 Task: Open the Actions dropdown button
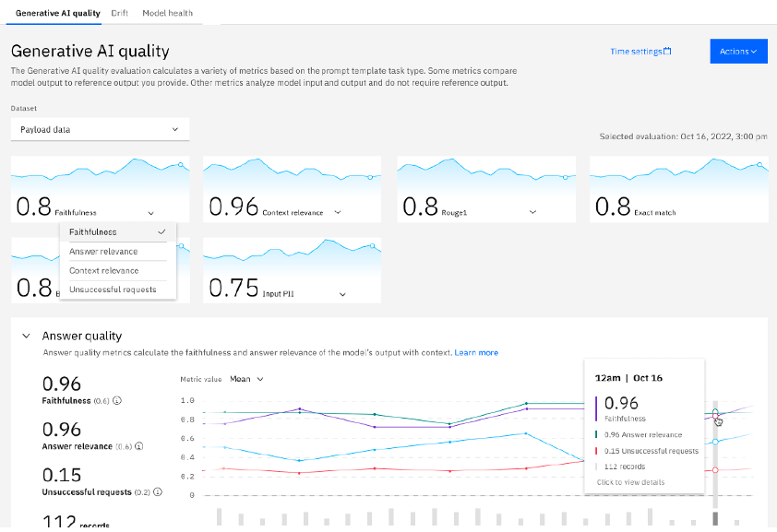tap(738, 52)
